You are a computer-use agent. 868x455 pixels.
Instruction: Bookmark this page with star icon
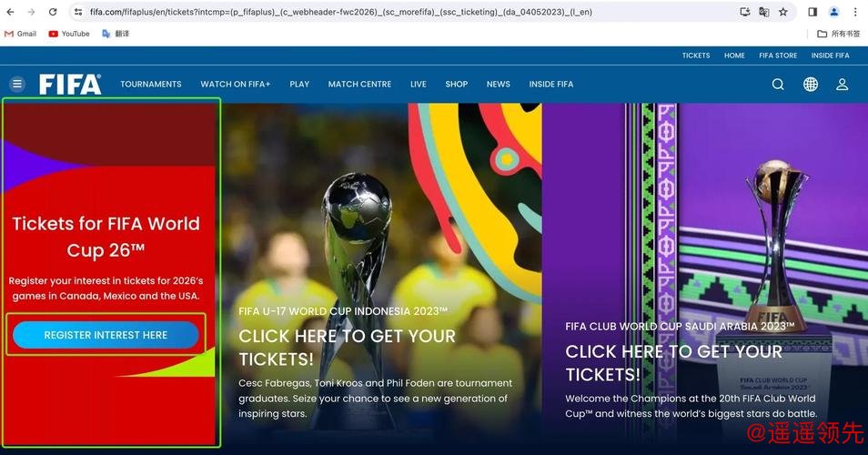[782, 12]
